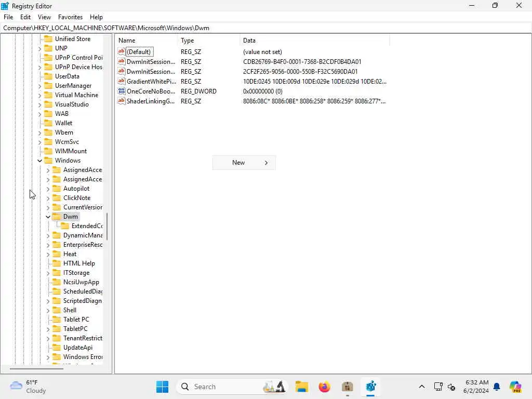Viewport: 532px width, 399px height.
Task: Click the GradientWhitePi... string value icon
Action: click(x=122, y=81)
